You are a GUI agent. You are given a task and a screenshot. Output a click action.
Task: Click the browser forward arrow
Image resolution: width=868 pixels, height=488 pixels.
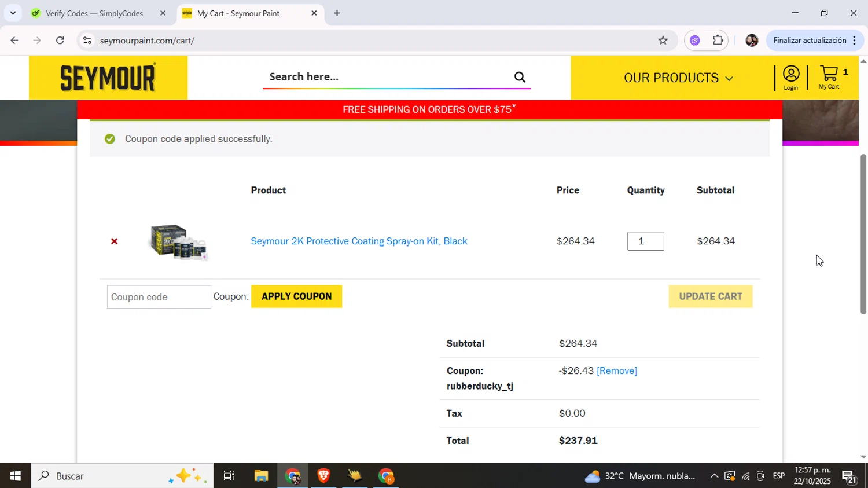click(37, 41)
